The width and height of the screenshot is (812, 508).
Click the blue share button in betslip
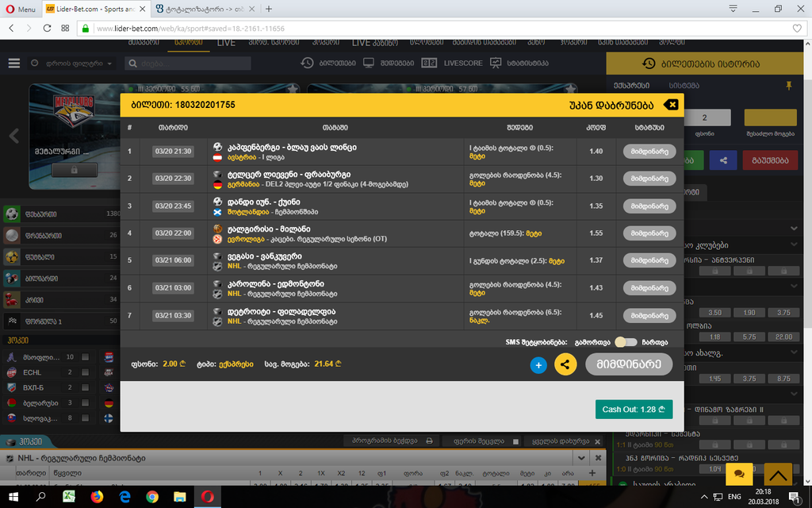[x=723, y=160]
